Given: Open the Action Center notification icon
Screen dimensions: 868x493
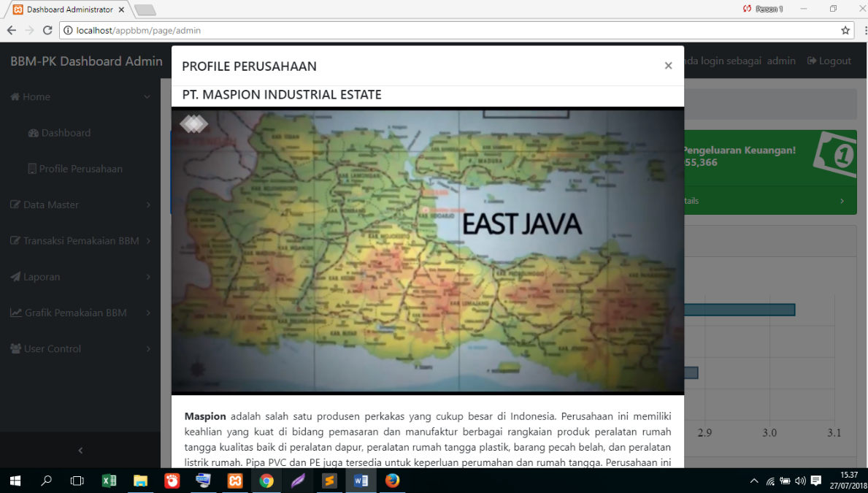Looking at the screenshot, I should [x=816, y=481].
